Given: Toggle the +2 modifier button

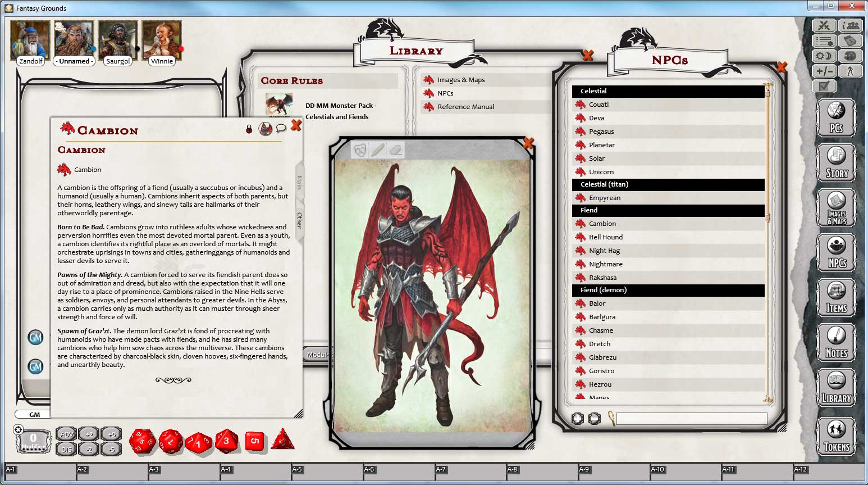Looking at the screenshot, I should point(89,434).
